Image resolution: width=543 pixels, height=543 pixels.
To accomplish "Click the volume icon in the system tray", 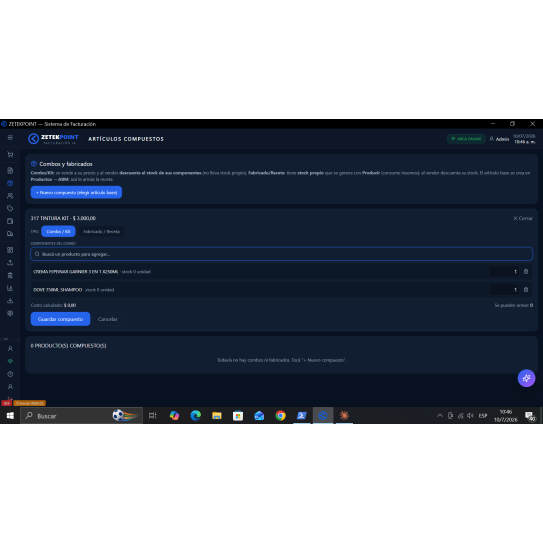I will point(470,416).
